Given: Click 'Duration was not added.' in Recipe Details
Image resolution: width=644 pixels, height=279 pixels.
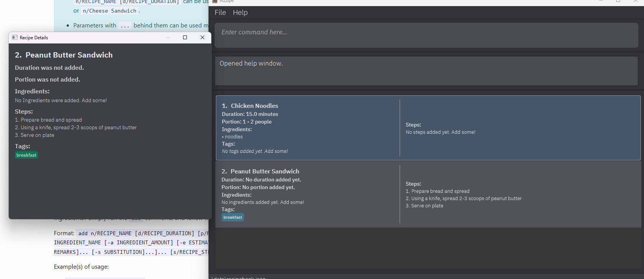Looking at the screenshot, I should [x=49, y=68].
